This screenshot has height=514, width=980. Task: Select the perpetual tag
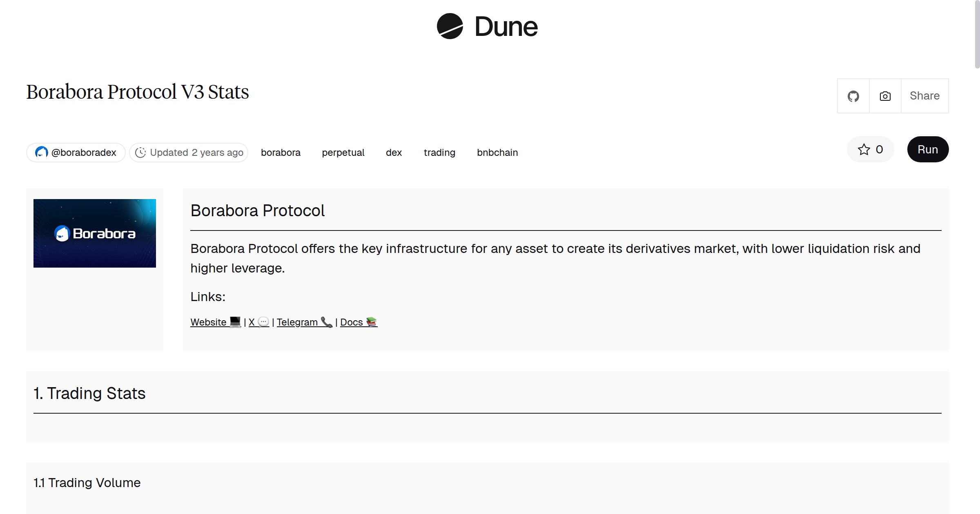point(343,153)
